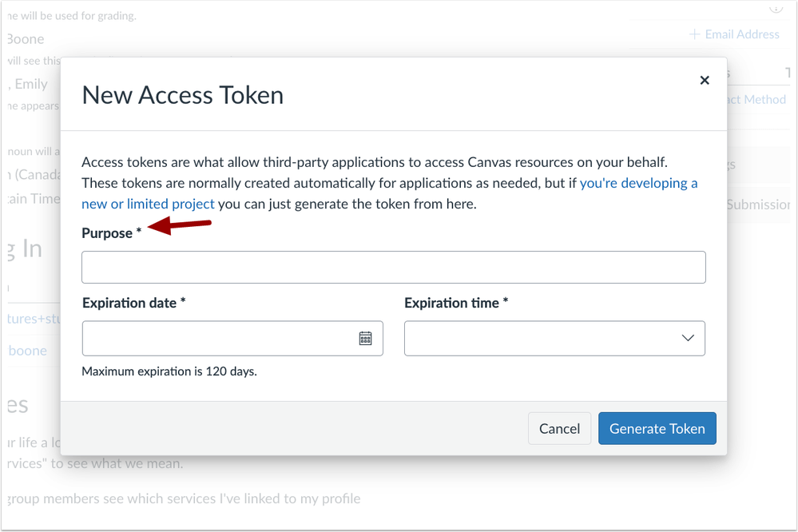Click the "boone" link on the left
Screen dimensions: 798x532
point(27,351)
